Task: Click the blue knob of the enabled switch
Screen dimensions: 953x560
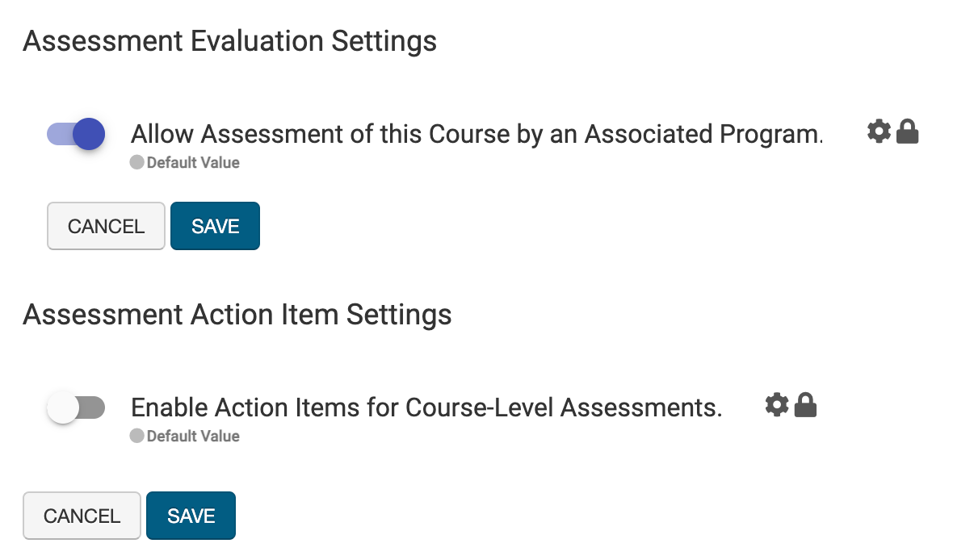Action: coord(89,134)
